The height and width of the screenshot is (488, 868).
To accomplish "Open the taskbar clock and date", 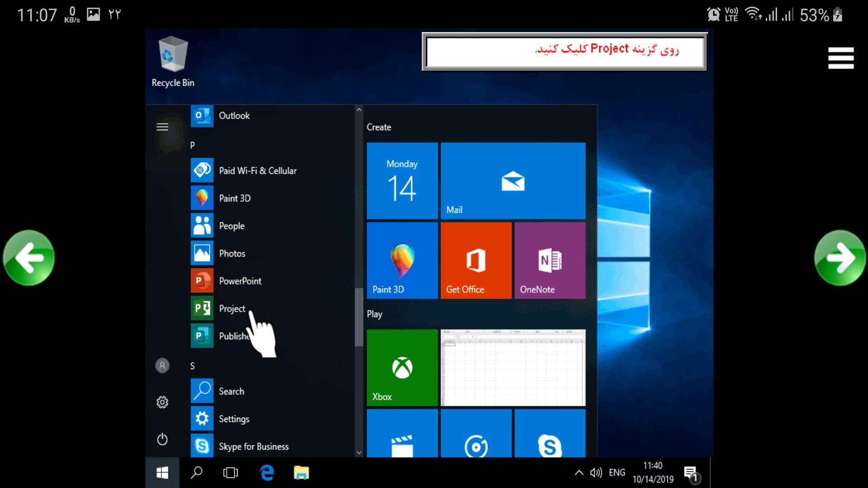I will click(653, 472).
